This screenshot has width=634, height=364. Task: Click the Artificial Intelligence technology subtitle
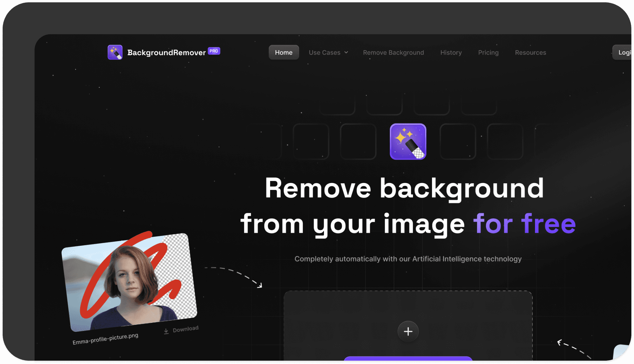point(408,259)
